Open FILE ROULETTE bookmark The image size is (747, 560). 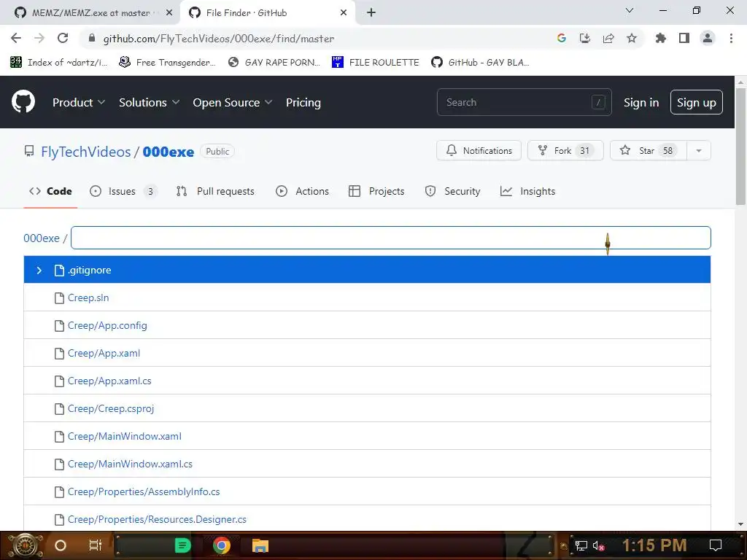coord(376,62)
